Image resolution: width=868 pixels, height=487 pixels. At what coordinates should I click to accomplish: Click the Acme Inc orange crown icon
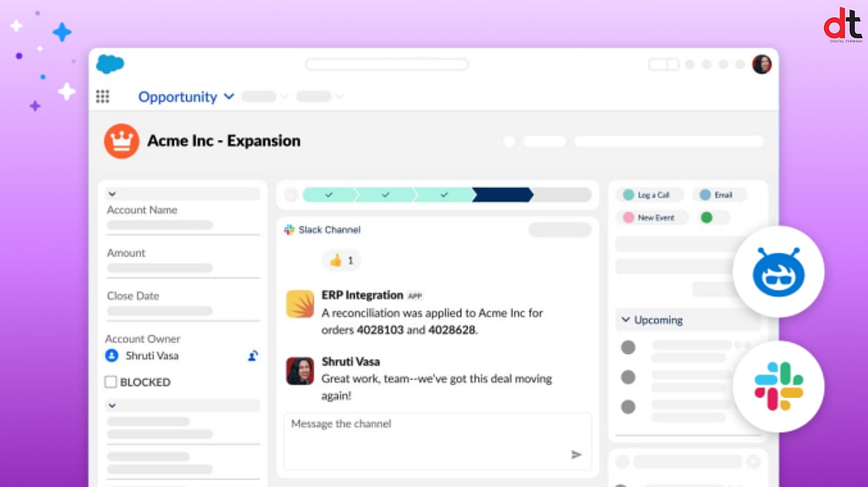[x=122, y=141]
